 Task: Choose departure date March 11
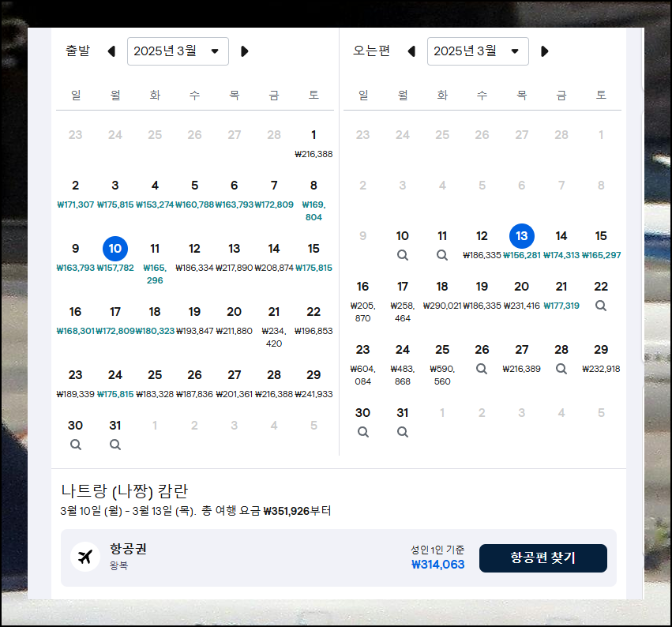(x=155, y=263)
